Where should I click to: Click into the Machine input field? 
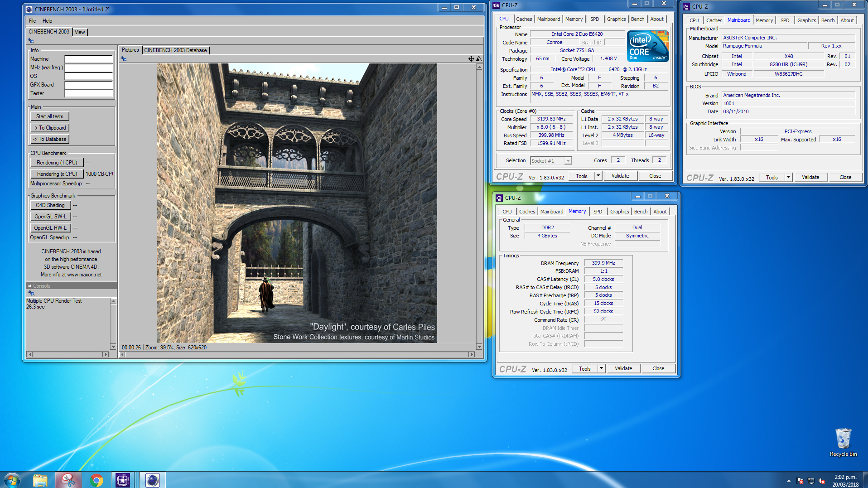click(x=89, y=59)
